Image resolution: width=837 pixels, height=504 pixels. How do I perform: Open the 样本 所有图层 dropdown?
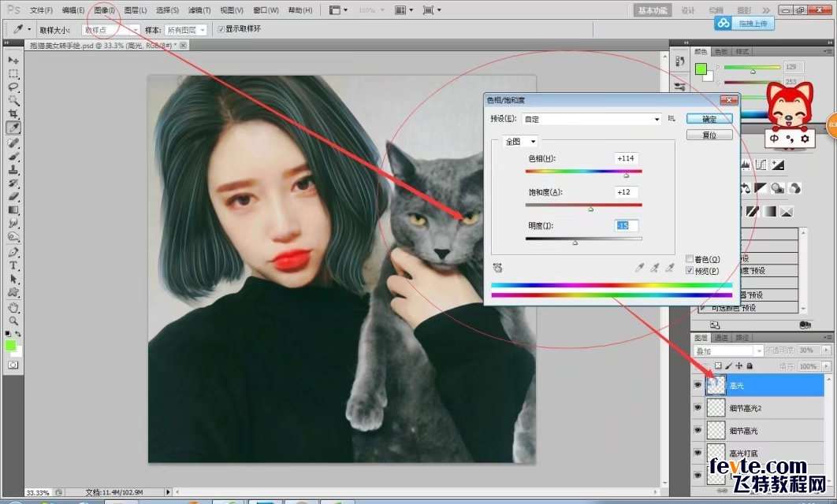point(185,30)
